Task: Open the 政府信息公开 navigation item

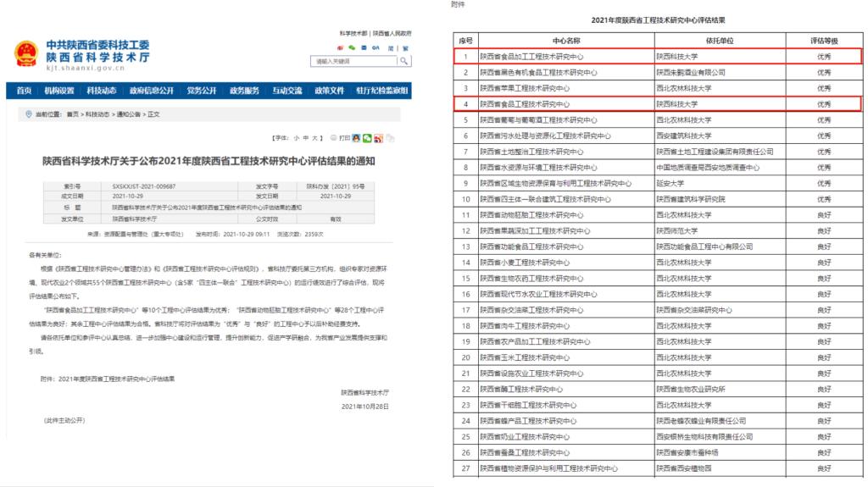Action: [152, 91]
